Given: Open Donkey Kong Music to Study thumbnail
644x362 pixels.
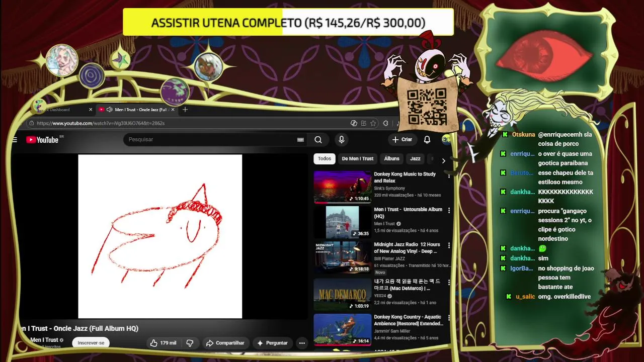Looking at the screenshot, I should tap(343, 187).
